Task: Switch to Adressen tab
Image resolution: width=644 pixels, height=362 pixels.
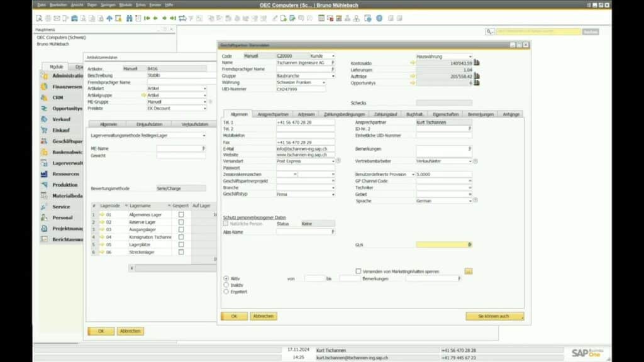Action: click(306, 114)
